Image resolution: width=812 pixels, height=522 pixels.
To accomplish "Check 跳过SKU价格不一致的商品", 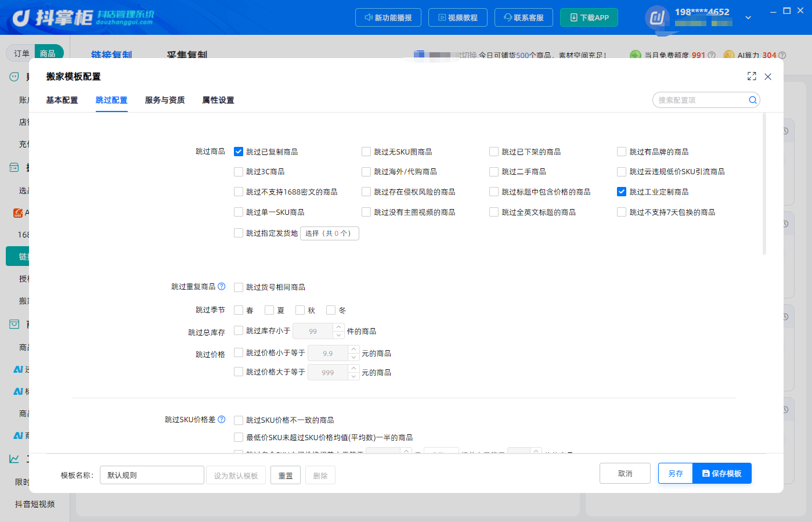I will [239, 420].
